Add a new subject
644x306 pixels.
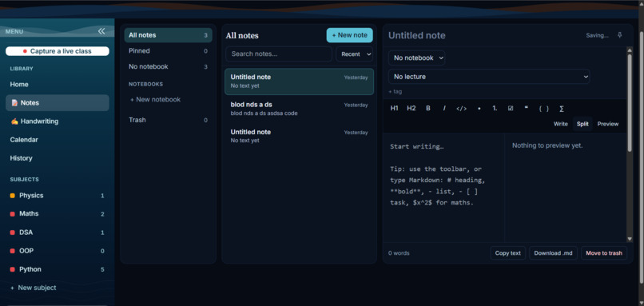[34, 288]
